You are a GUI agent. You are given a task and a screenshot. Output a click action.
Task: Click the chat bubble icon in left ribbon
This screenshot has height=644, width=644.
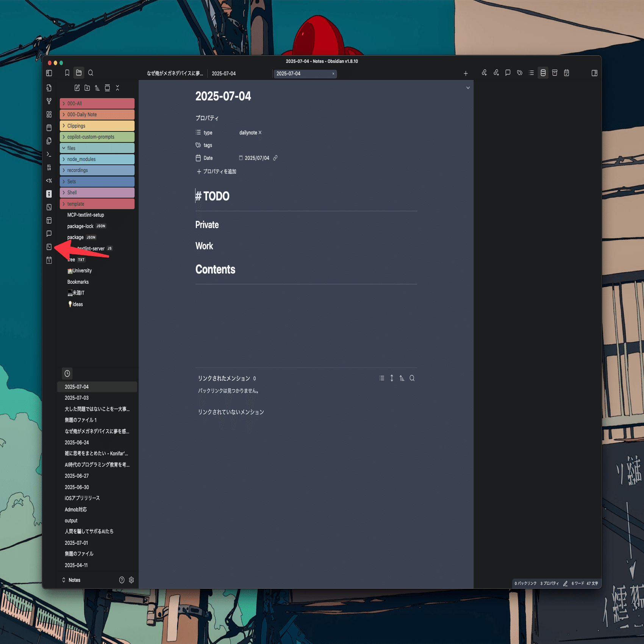click(49, 234)
